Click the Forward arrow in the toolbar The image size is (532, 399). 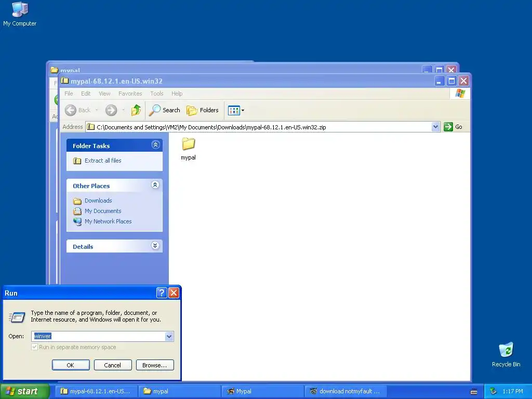point(111,110)
